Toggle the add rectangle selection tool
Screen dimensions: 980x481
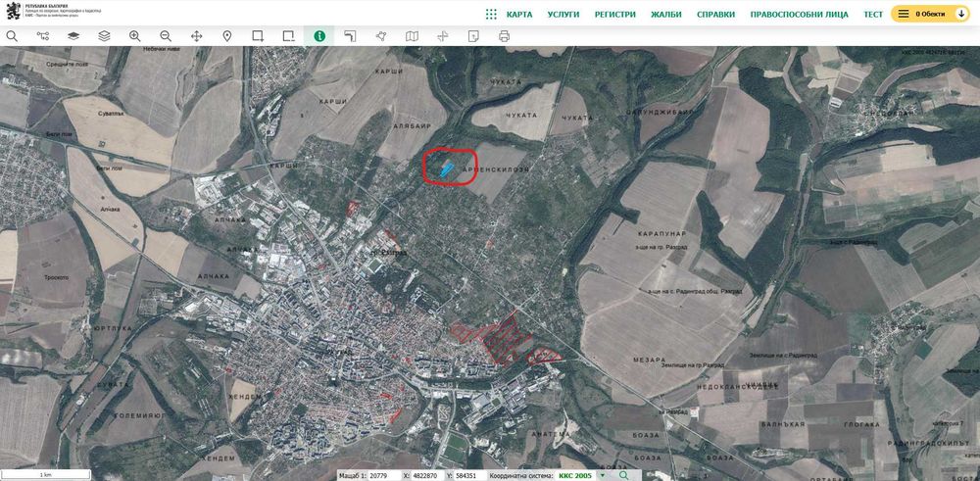[258, 36]
